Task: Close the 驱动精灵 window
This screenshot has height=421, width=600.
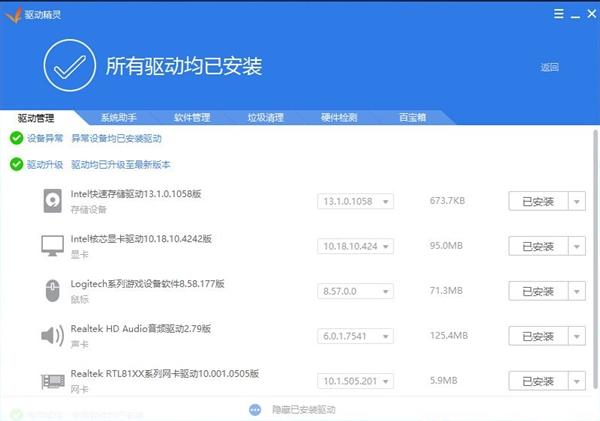Action: (x=592, y=14)
